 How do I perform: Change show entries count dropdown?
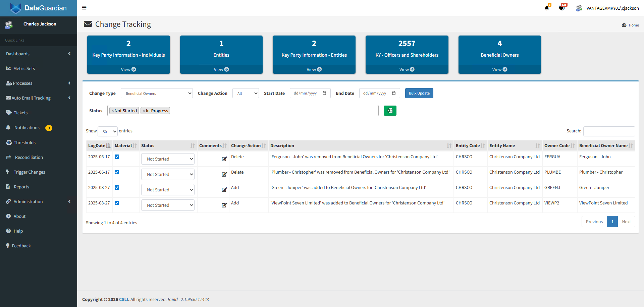pyautogui.click(x=107, y=131)
